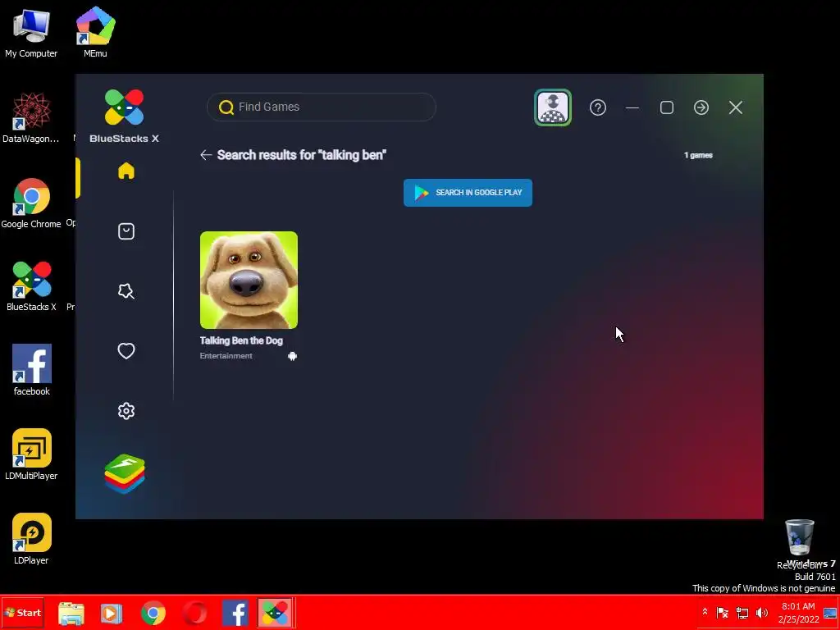Viewport: 840px width, 630px height.
Task: Click the Talking Ben the Dog title
Action: (241, 340)
